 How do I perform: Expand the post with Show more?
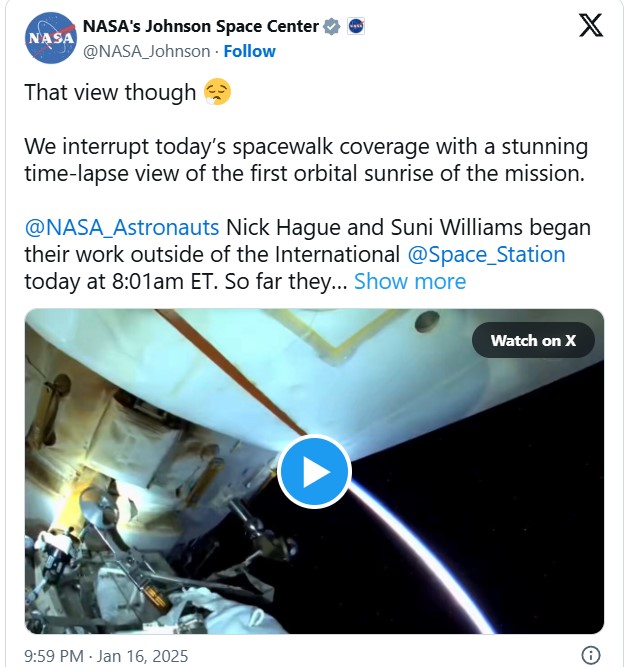[410, 281]
